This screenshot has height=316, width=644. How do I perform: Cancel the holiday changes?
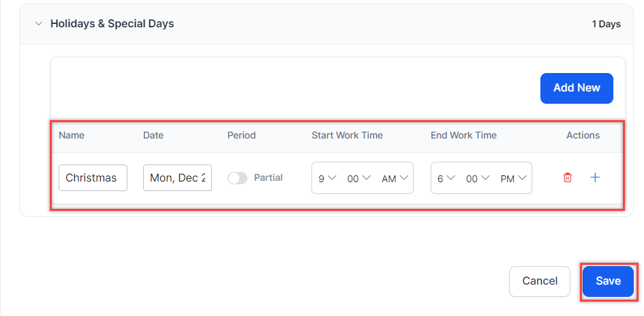(x=540, y=281)
